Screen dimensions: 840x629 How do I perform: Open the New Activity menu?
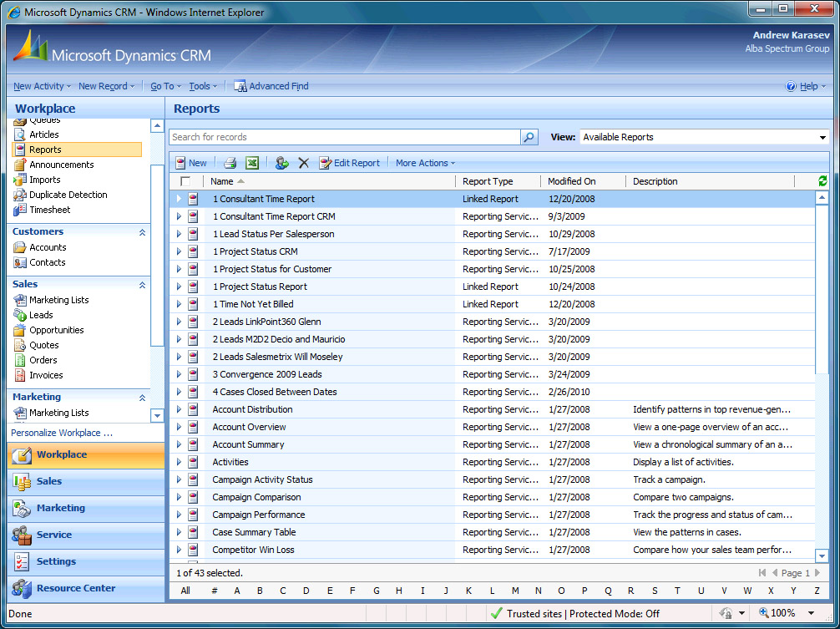pyautogui.click(x=42, y=86)
